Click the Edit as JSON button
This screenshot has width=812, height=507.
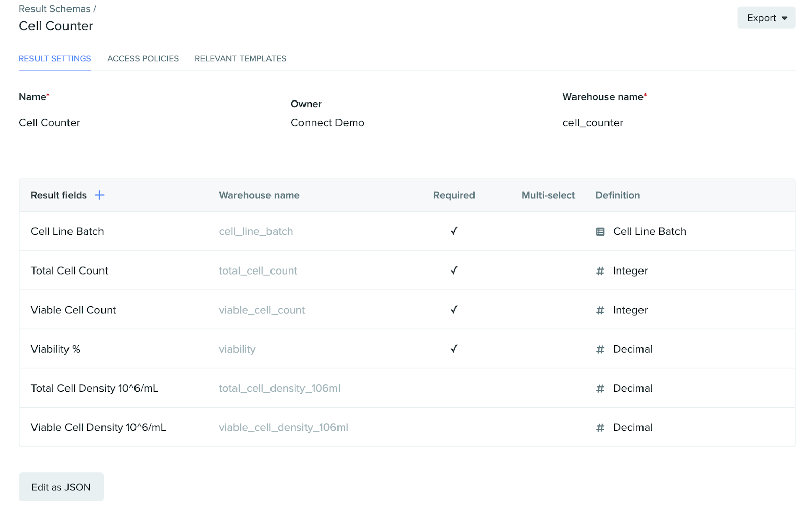pyautogui.click(x=61, y=487)
